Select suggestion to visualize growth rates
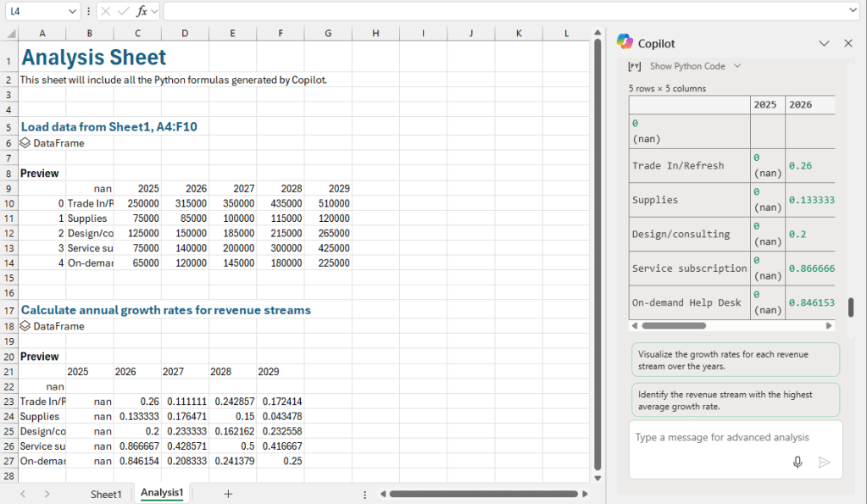This screenshot has height=504, width=867. click(736, 360)
